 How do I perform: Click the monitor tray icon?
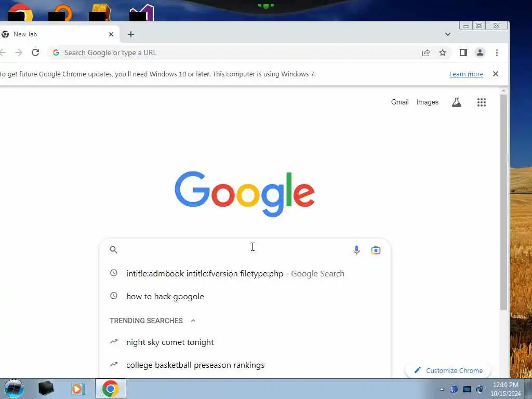(x=467, y=389)
